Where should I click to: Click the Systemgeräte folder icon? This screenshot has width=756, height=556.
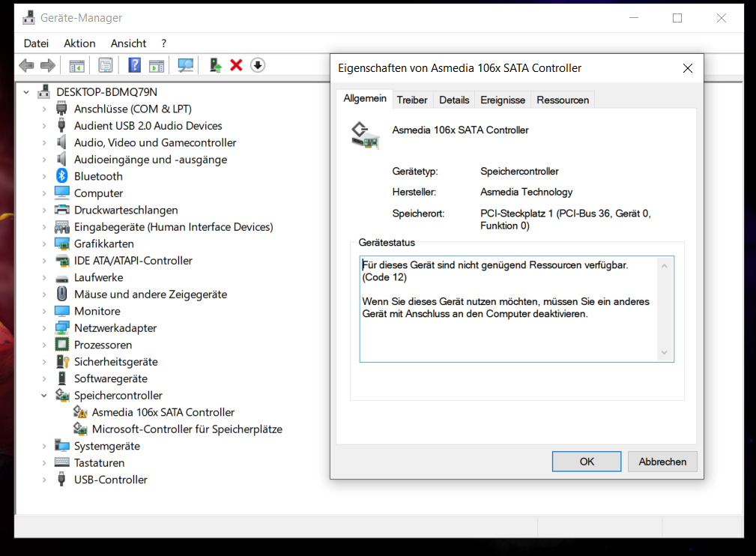(x=61, y=444)
